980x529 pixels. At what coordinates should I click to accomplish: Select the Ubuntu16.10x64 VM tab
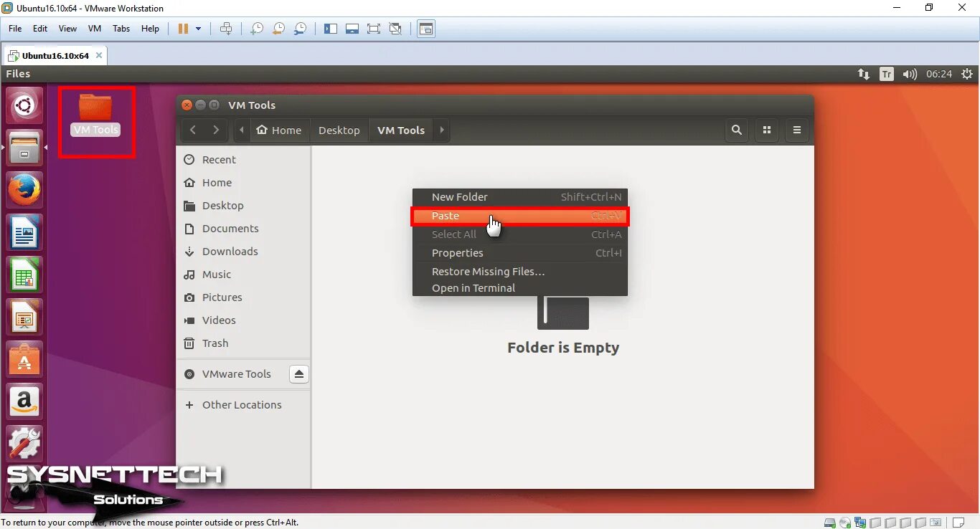(55, 55)
